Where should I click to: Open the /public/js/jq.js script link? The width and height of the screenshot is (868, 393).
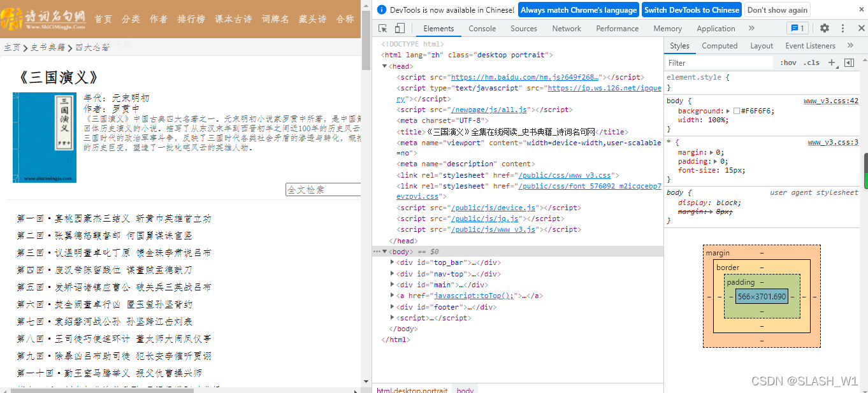pos(485,218)
